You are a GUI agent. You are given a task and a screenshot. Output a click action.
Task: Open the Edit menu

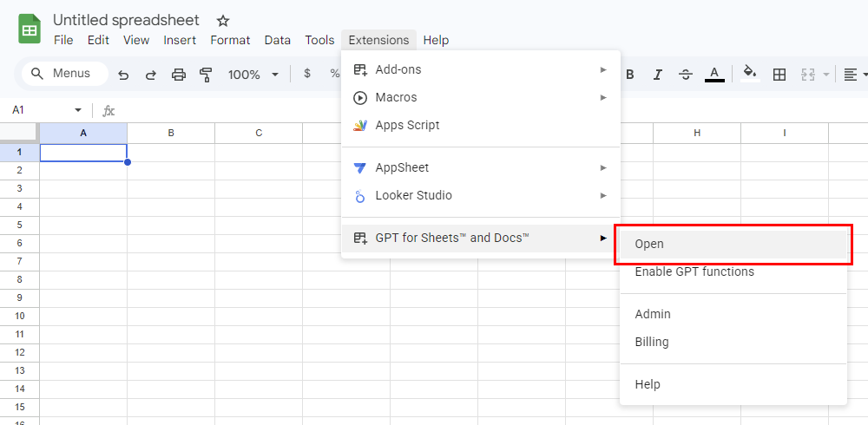coord(99,41)
